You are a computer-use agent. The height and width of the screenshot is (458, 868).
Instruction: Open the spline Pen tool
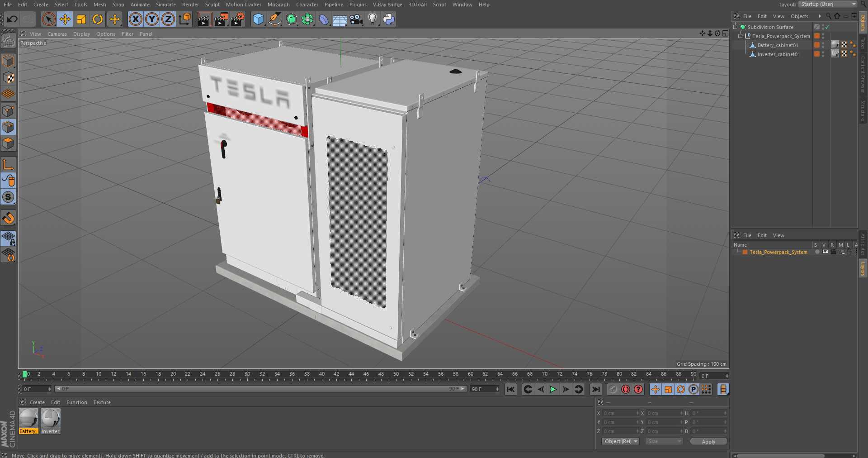pos(274,19)
